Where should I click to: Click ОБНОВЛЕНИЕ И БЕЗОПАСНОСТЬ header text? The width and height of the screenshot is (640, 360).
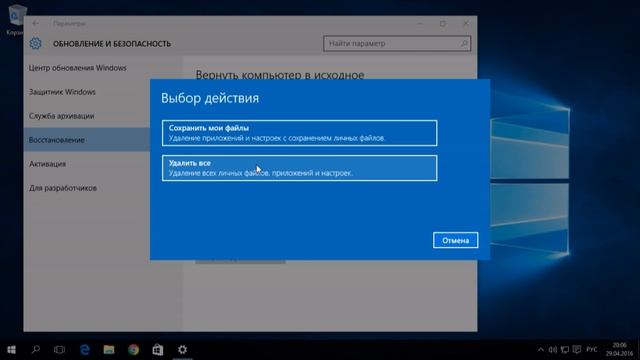[x=112, y=44]
